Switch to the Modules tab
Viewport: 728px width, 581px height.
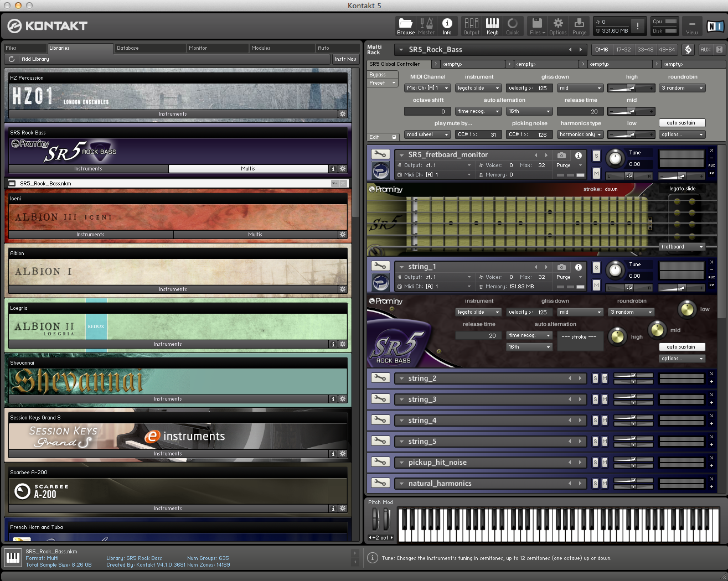[x=281, y=48]
